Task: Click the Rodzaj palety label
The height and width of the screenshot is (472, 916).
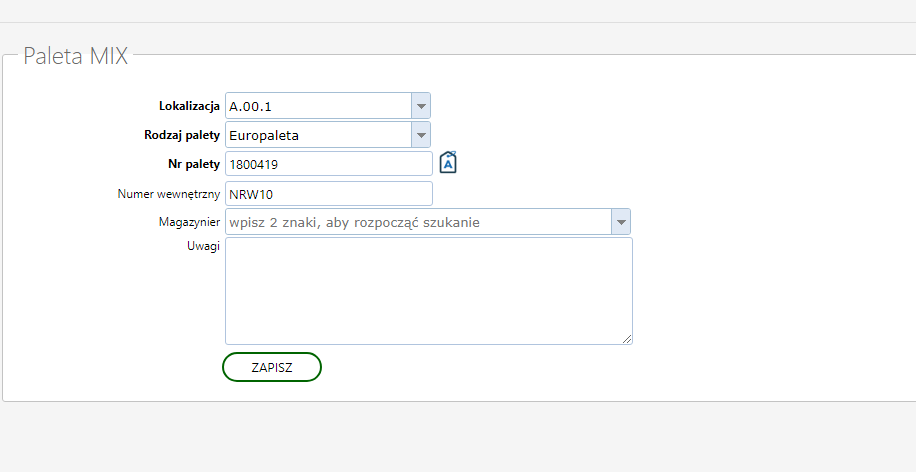Action: tap(182, 135)
